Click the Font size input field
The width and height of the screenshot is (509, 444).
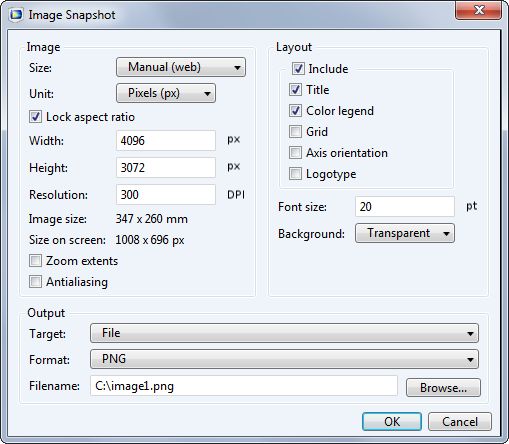click(x=405, y=207)
